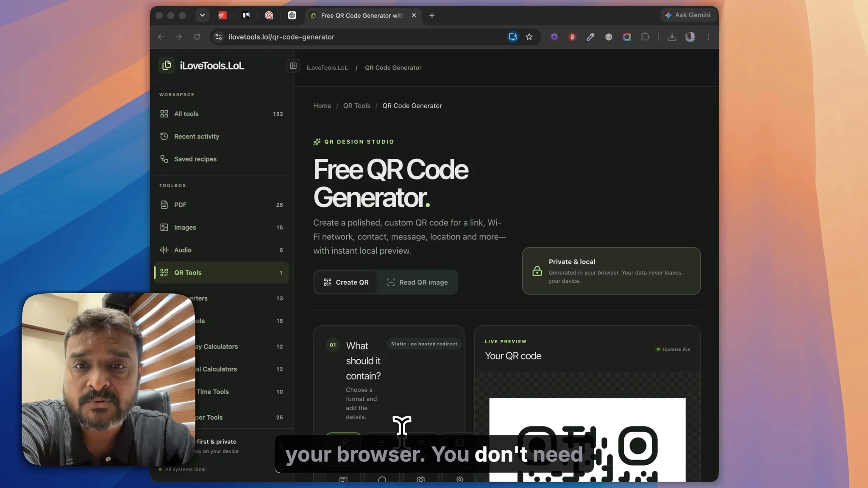This screenshot has height=488, width=868.
Task: Open Recent activity from the sidebar
Action: point(221,136)
